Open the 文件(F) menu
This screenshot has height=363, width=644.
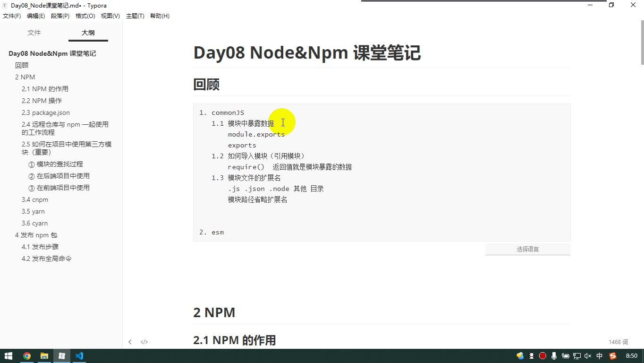coord(12,16)
